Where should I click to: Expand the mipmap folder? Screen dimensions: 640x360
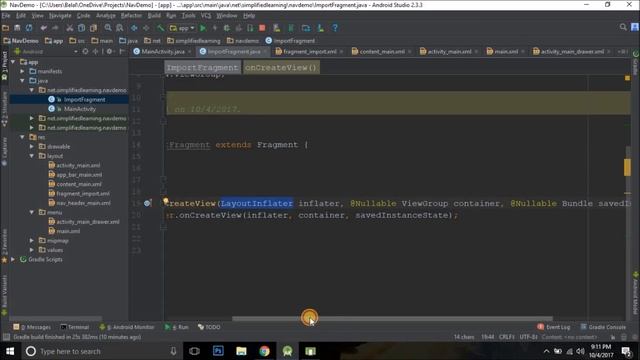(x=32, y=240)
